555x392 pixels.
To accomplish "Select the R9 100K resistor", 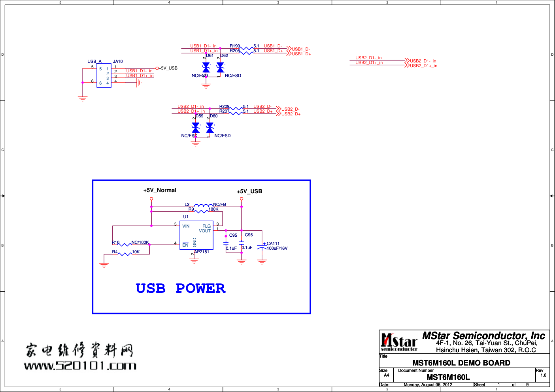I will coord(202,211).
